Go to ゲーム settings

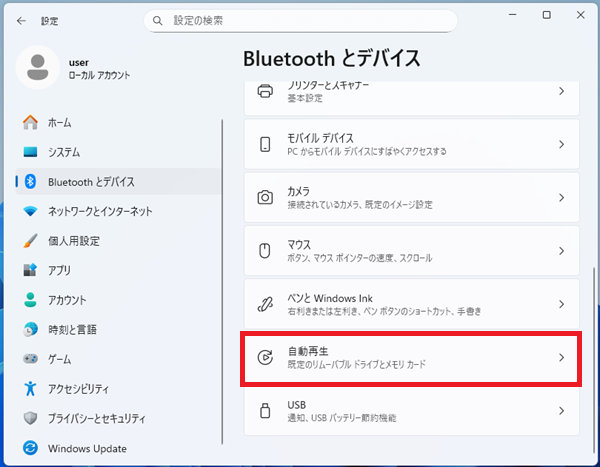point(118,359)
